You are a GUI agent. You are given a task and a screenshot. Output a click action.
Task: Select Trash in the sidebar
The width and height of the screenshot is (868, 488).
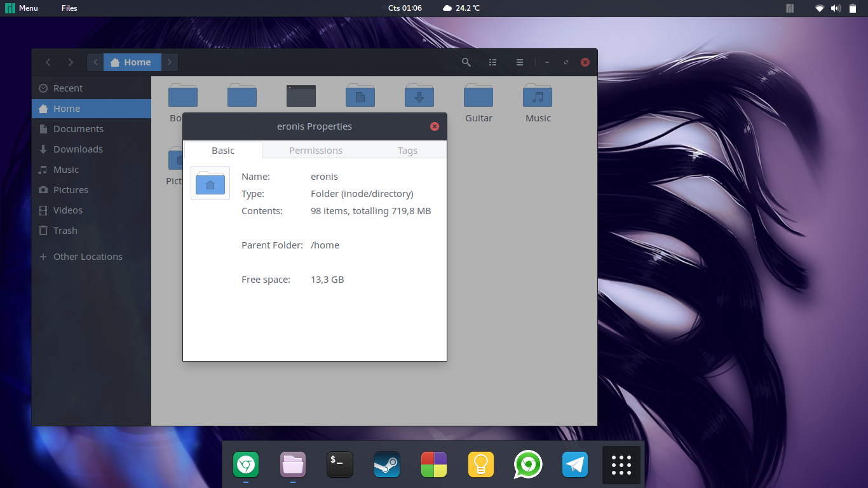[92, 231]
